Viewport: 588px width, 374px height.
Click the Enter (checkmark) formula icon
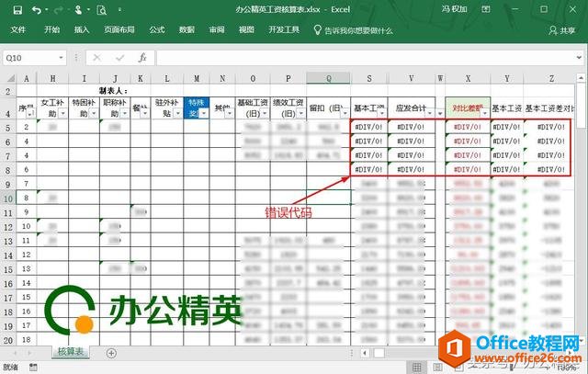tap(120, 58)
